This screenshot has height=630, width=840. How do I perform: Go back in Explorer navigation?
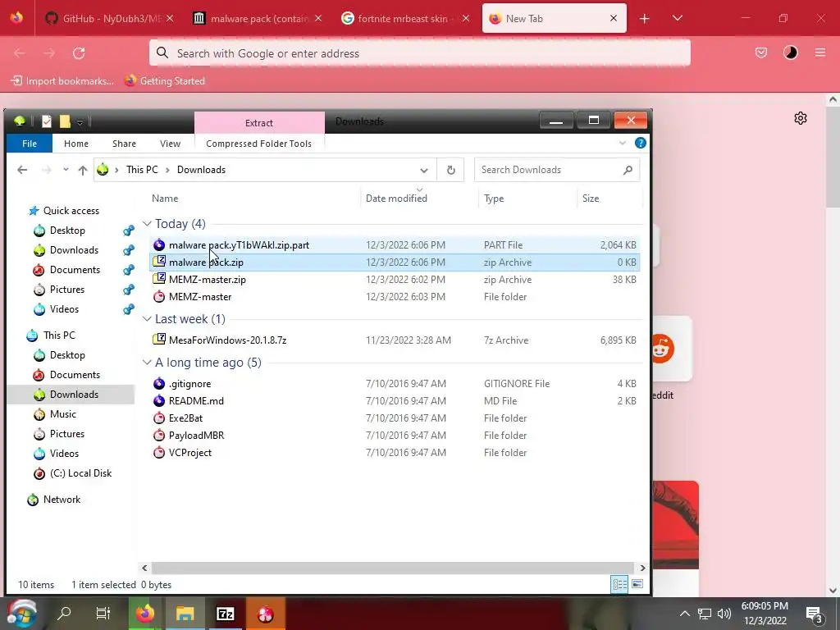pyautogui.click(x=22, y=170)
